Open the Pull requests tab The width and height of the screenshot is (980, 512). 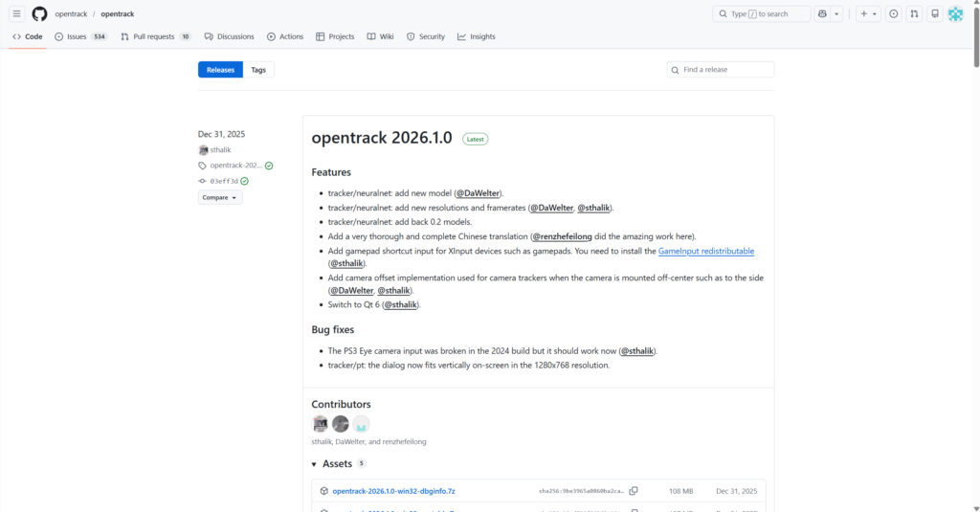[x=156, y=36]
